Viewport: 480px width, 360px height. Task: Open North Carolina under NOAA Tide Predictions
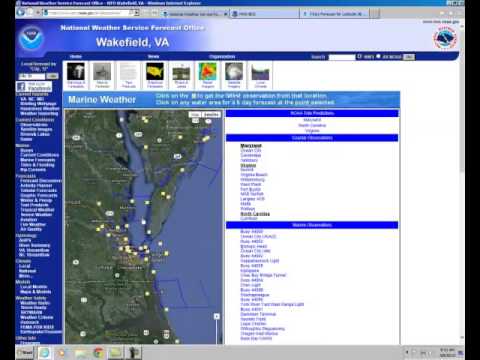312,125
